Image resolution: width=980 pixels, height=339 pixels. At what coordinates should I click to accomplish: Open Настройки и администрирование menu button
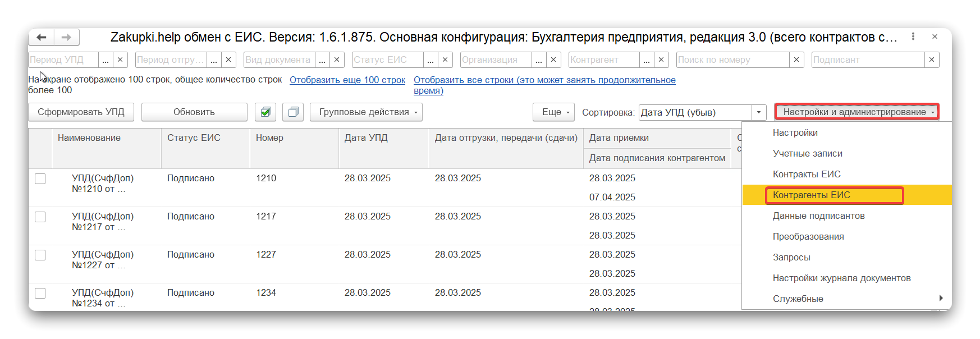click(x=857, y=112)
